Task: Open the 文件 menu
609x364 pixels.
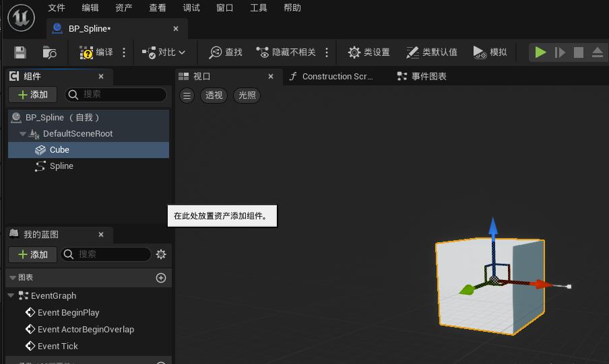Action: tap(57, 8)
